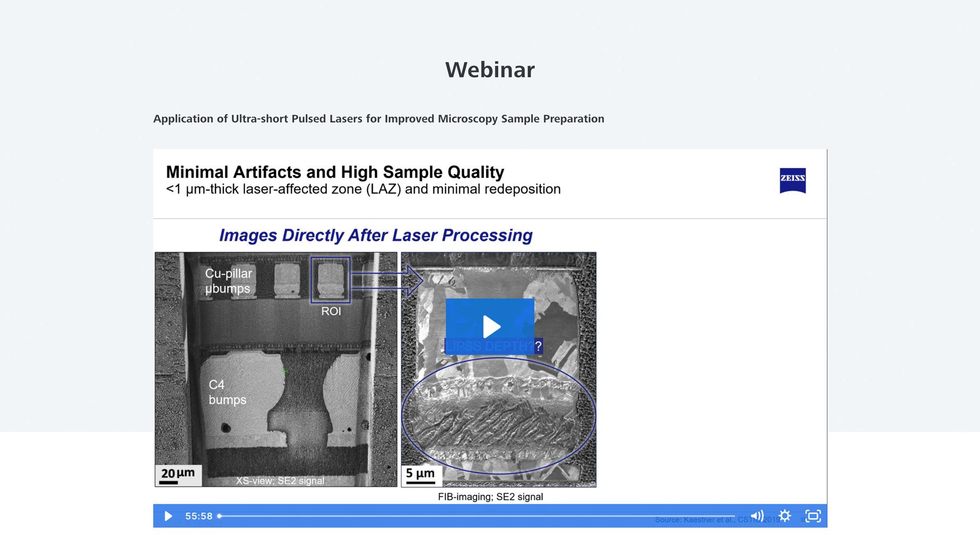Screen dimensions: 980x551
Task: Click the large play overlay on the video
Action: tap(490, 326)
